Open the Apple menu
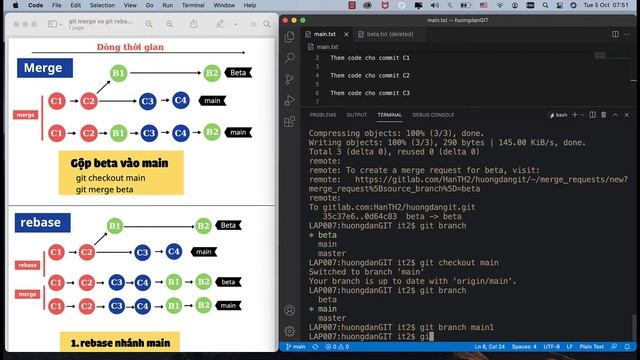This screenshot has width=640, height=360. tap(16, 5)
